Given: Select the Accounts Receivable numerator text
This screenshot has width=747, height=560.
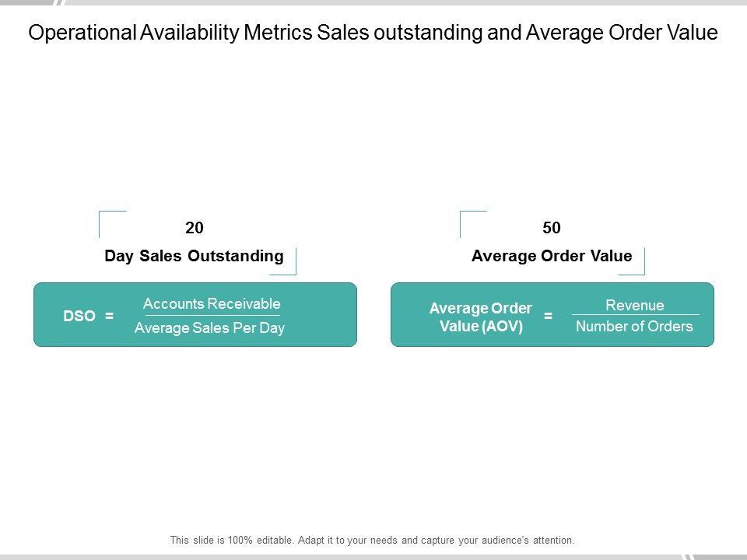Looking at the screenshot, I should (x=212, y=304).
